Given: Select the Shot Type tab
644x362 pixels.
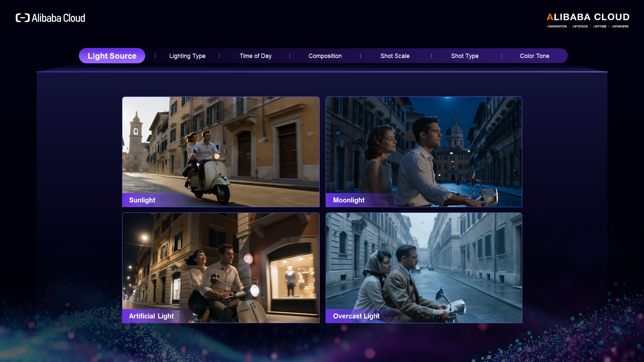Looking at the screenshot, I should pos(465,56).
